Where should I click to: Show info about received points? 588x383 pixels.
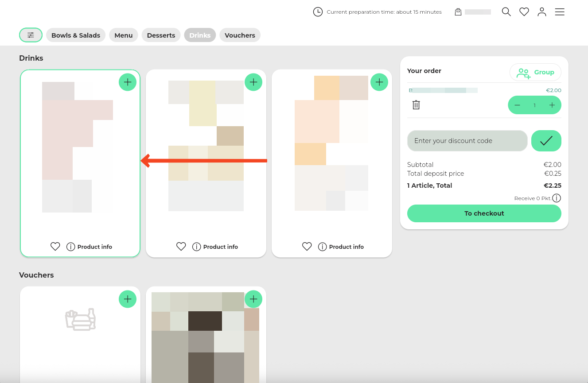tap(557, 198)
